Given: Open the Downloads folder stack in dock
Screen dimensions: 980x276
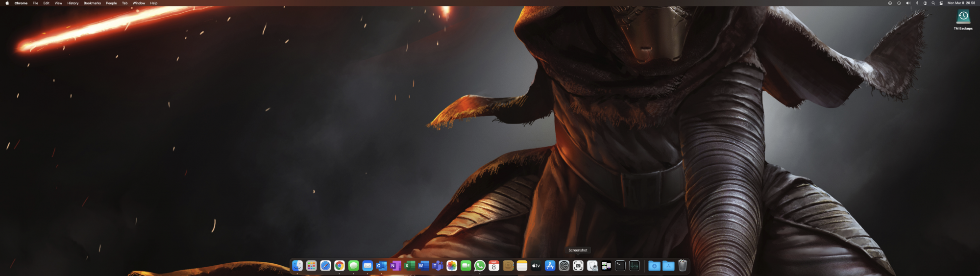Looking at the screenshot, I should pos(654,266).
